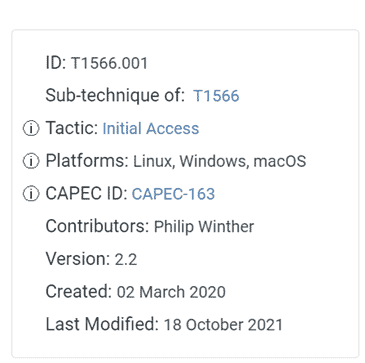365x363 pixels.
Task: Open the T1566 parent technique link
Action: 216,96
